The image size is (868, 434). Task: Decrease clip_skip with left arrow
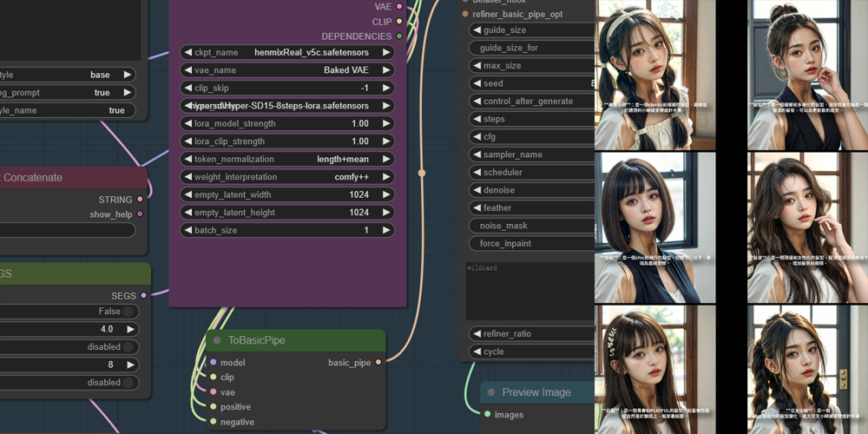pos(187,88)
